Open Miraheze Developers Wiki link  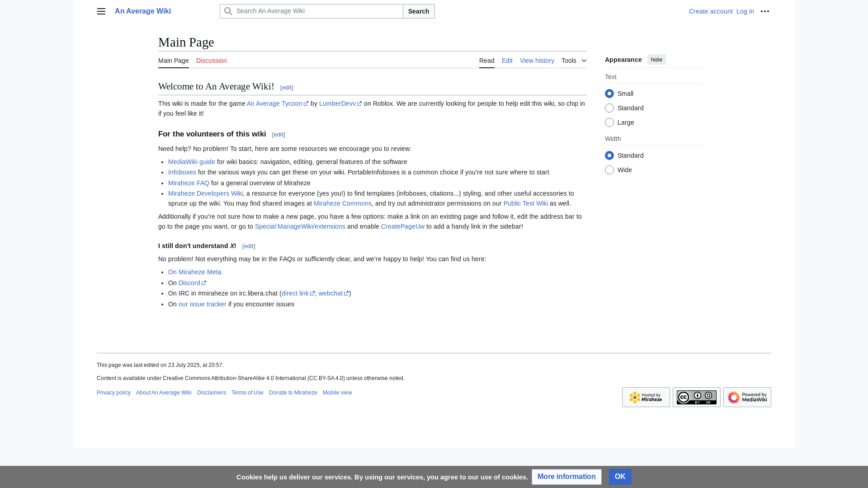tap(205, 193)
